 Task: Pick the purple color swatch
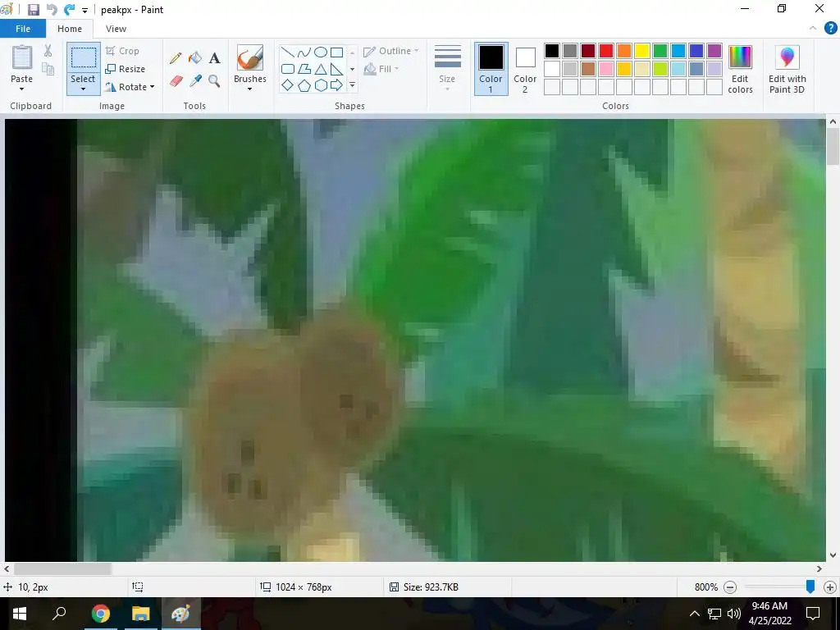[714, 51]
